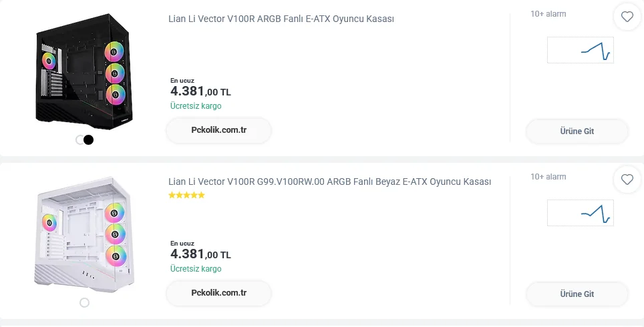The image size is (644, 327).
Task: Open the G99.V100RW.00 Beyaz case title link
Action: (x=329, y=182)
